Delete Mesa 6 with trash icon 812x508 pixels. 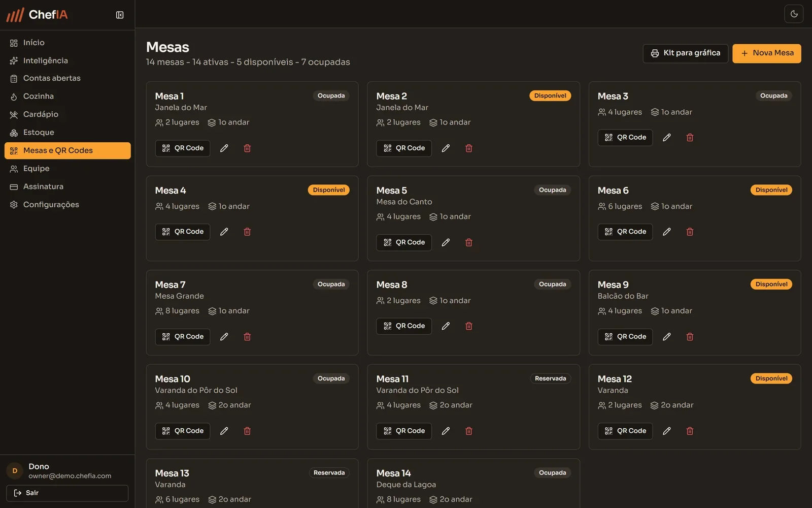coord(690,232)
